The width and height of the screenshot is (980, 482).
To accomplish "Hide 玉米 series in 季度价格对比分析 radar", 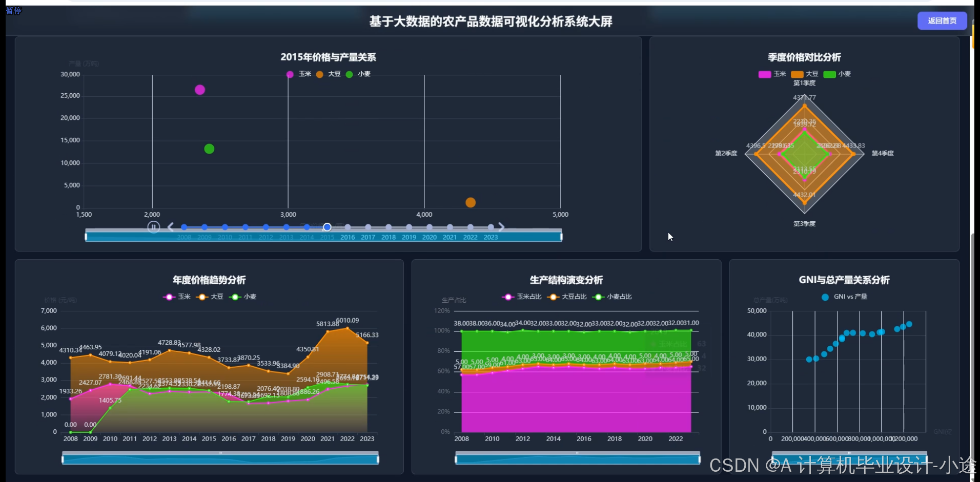I will 772,74.
